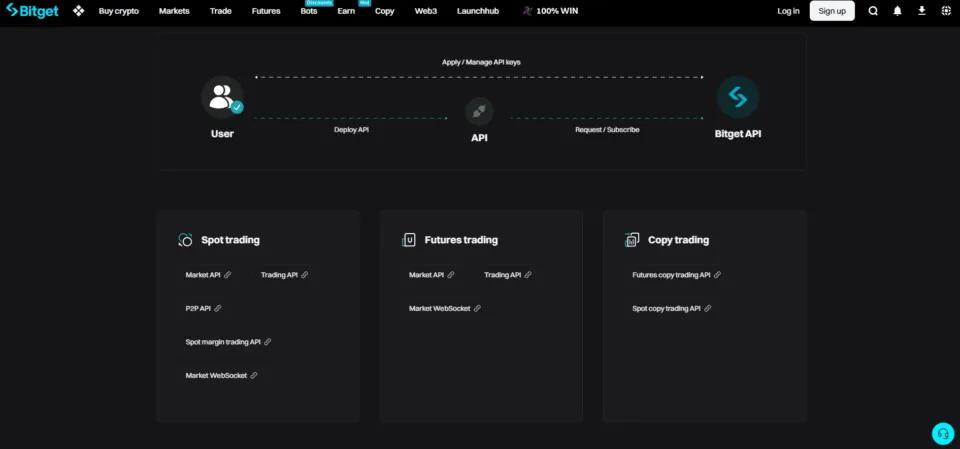Open the Futures menu in the header
This screenshot has width=960, height=449.
pyautogui.click(x=266, y=11)
